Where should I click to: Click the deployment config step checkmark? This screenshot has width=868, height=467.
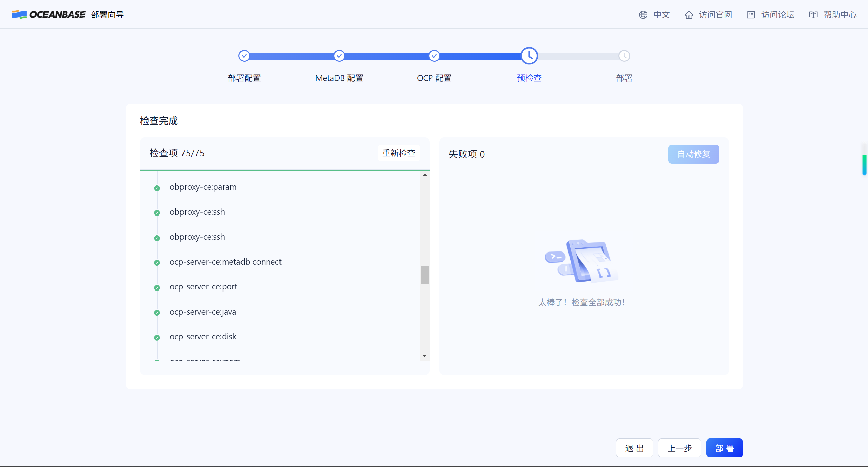244,56
